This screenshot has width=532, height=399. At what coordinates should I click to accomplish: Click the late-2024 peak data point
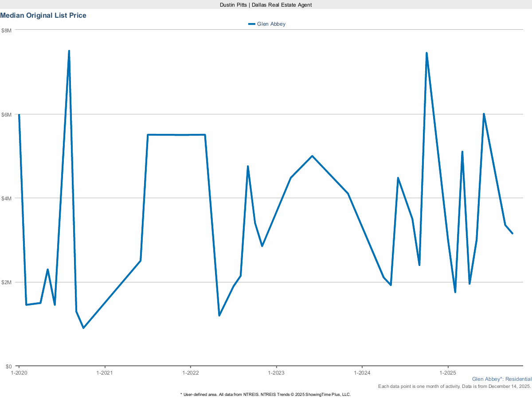click(x=426, y=53)
